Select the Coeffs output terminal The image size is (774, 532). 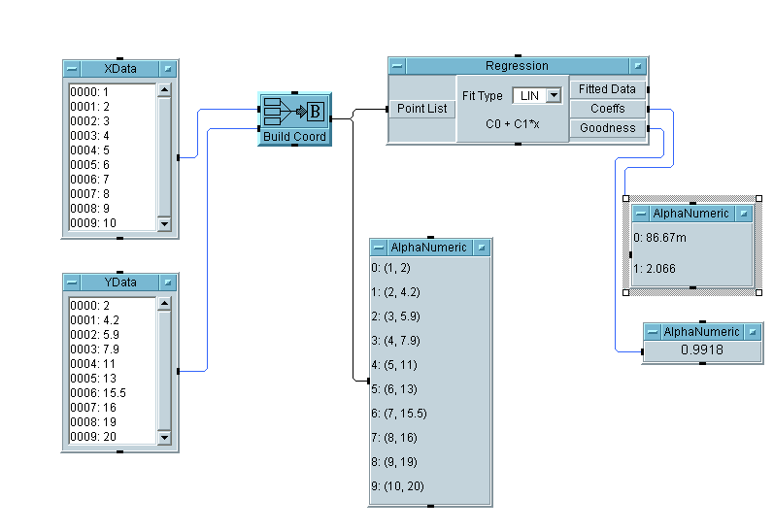click(607, 109)
